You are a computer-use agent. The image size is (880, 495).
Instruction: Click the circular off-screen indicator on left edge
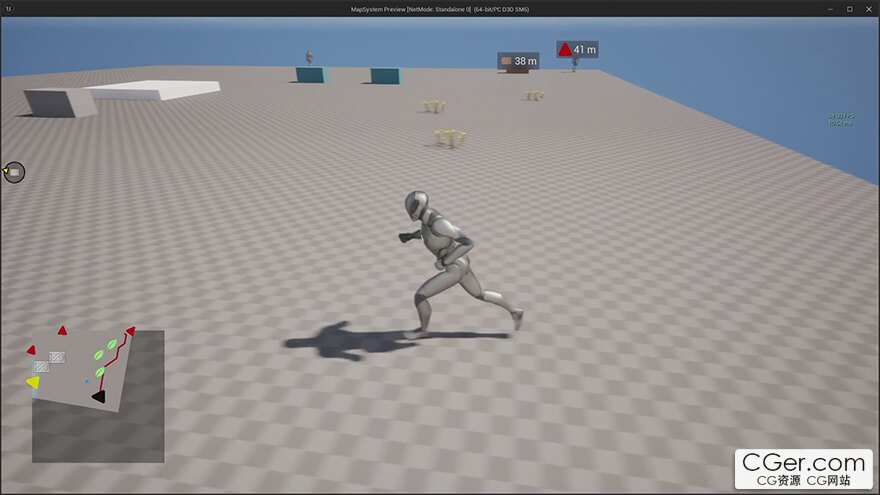[14, 172]
